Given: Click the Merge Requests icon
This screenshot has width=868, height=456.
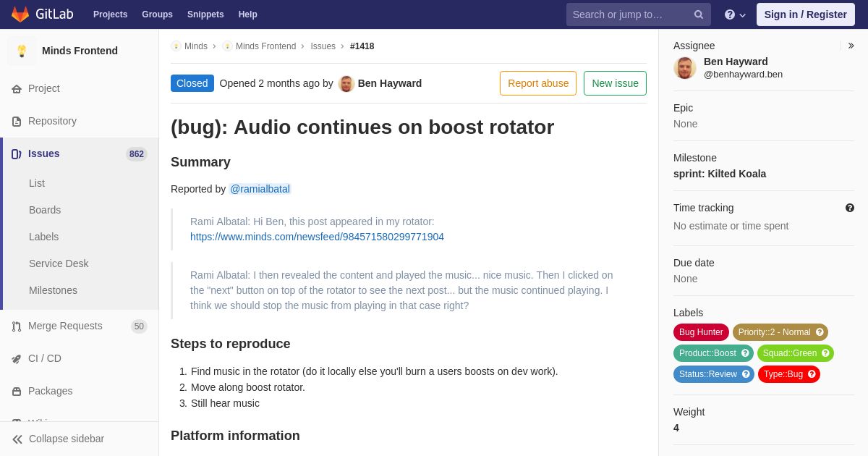Looking at the screenshot, I should click(x=17, y=326).
